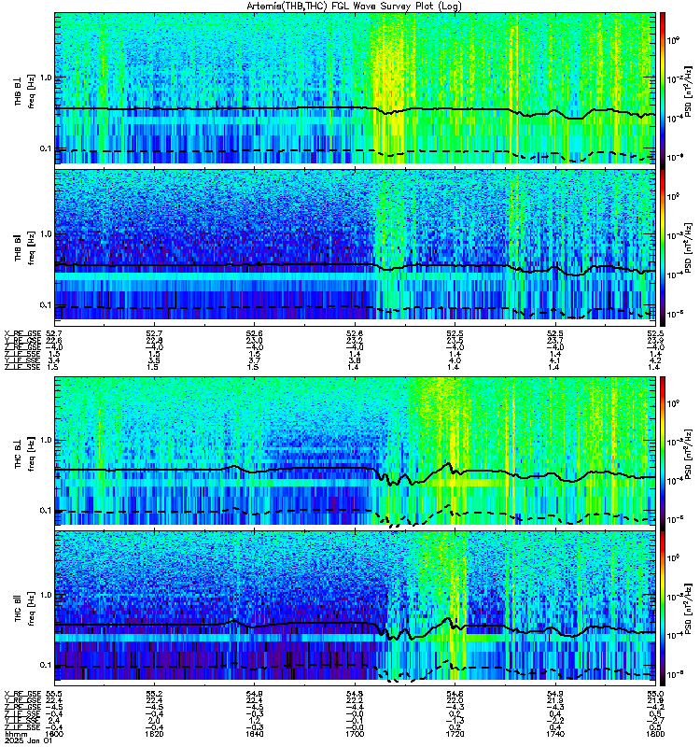Click the THC X_RE_GSE value '54.6'
The width and height of the screenshot is (700, 747).
click(x=455, y=694)
